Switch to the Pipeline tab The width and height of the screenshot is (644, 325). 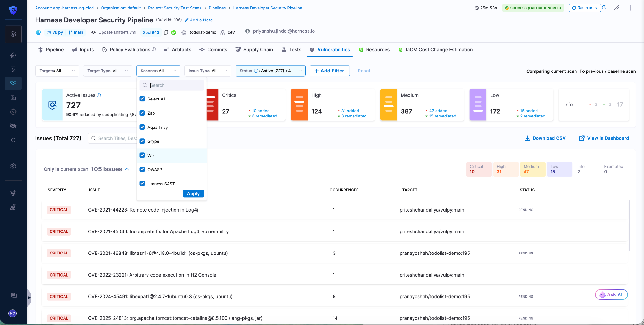(x=51, y=50)
